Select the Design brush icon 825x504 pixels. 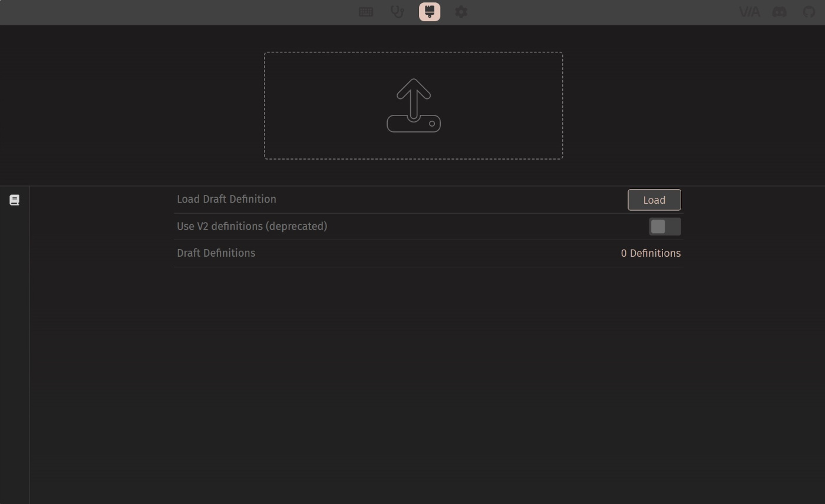coord(430,12)
